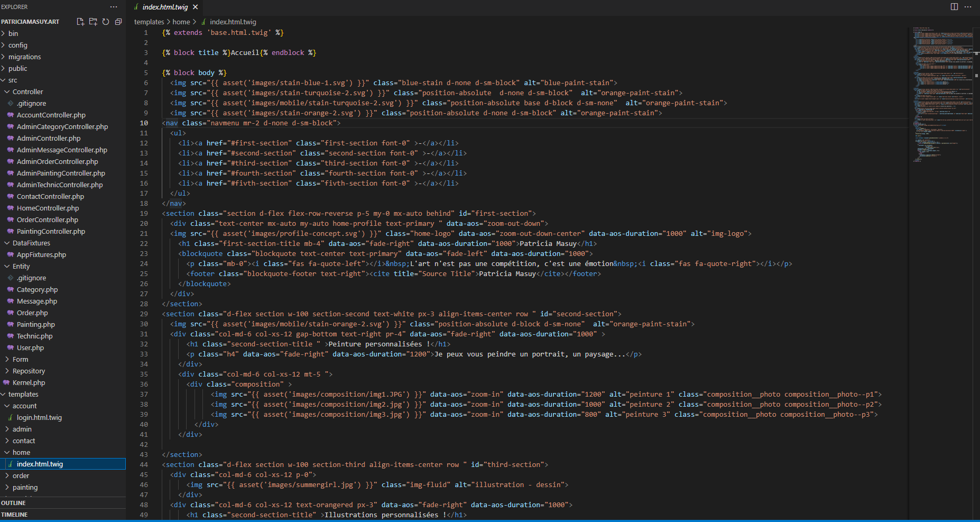Refresh the Explorer view
The width and height of the screenshot is (980, 522).
coord(106,22)
